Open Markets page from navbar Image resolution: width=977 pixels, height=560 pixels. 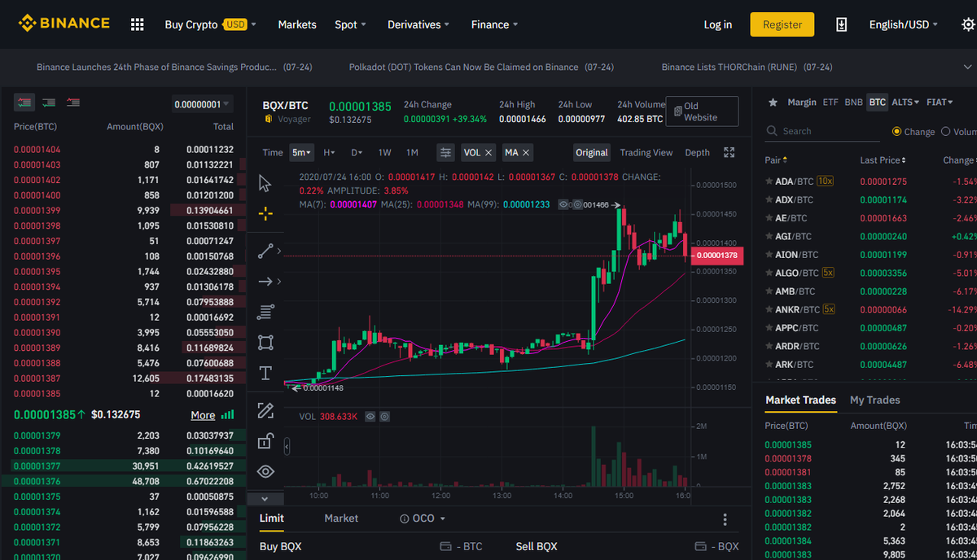tap(297, 24)
